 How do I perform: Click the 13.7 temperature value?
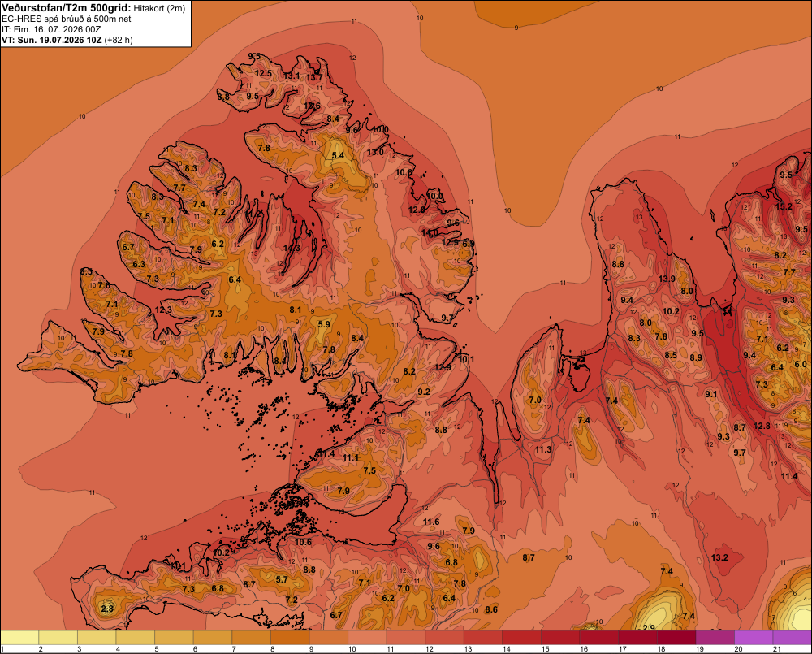[313, 77]
